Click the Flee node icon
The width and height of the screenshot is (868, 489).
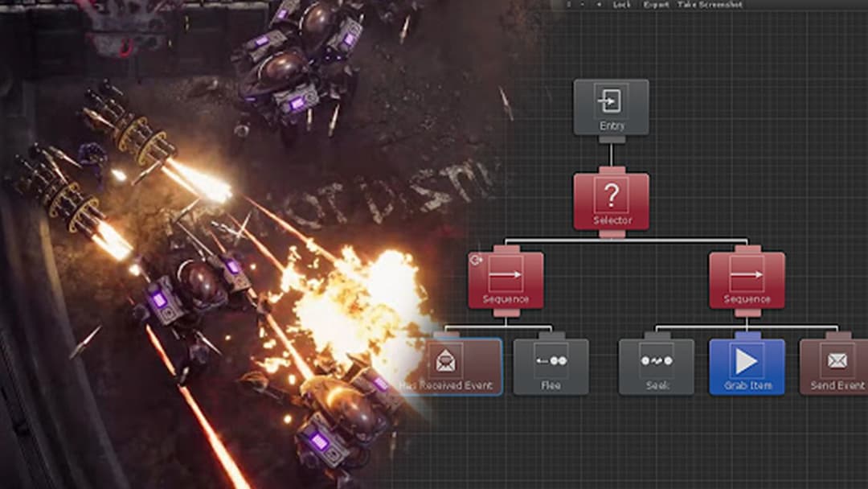click(551, 361)
